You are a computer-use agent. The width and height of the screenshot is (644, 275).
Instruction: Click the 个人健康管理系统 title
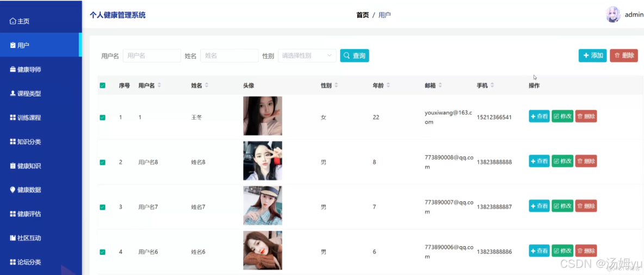(117, 15)
